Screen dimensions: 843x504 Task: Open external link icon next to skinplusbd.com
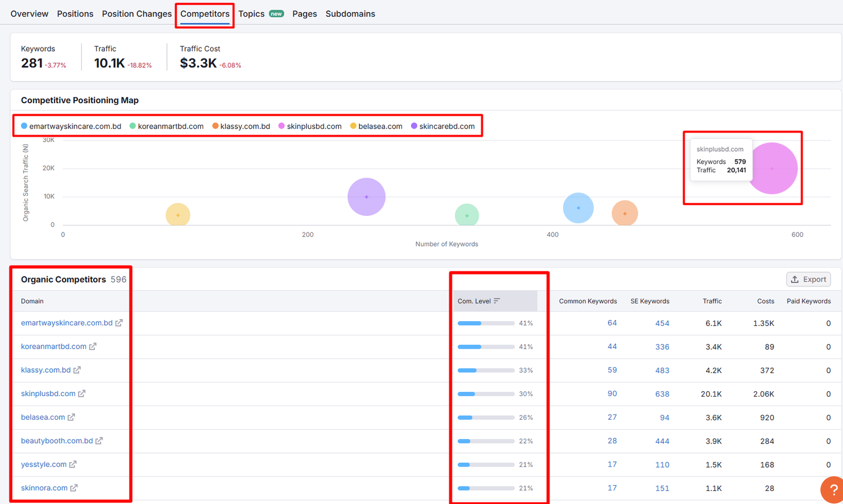pos(82,393)
